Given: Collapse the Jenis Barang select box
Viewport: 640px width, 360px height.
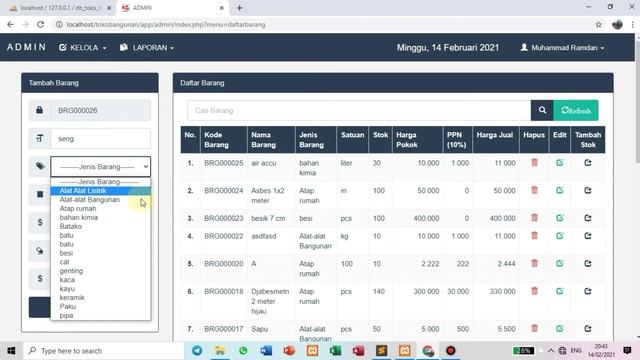Looking at the screenshot, I should pos(100,167).
